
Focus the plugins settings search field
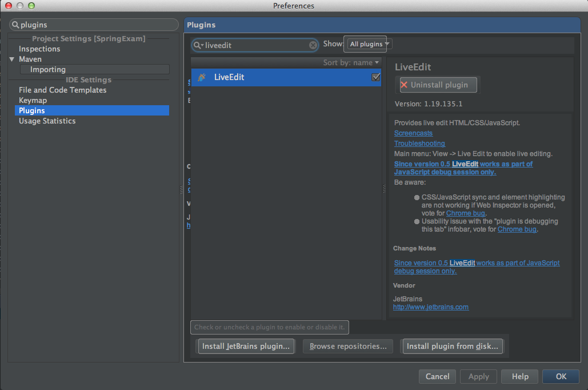(94, 25)
